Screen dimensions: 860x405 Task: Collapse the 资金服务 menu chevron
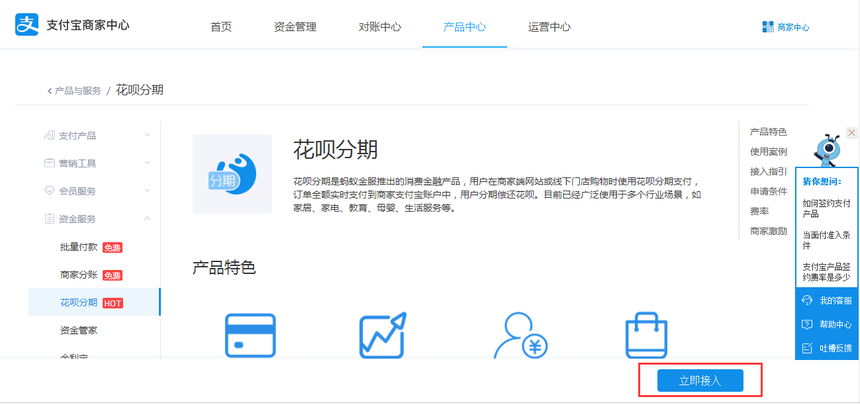pos(148,218)
